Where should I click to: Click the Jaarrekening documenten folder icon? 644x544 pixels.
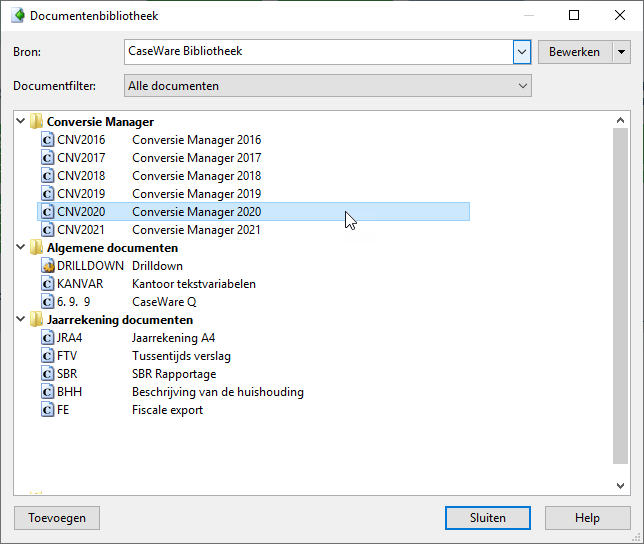(36, 319)
